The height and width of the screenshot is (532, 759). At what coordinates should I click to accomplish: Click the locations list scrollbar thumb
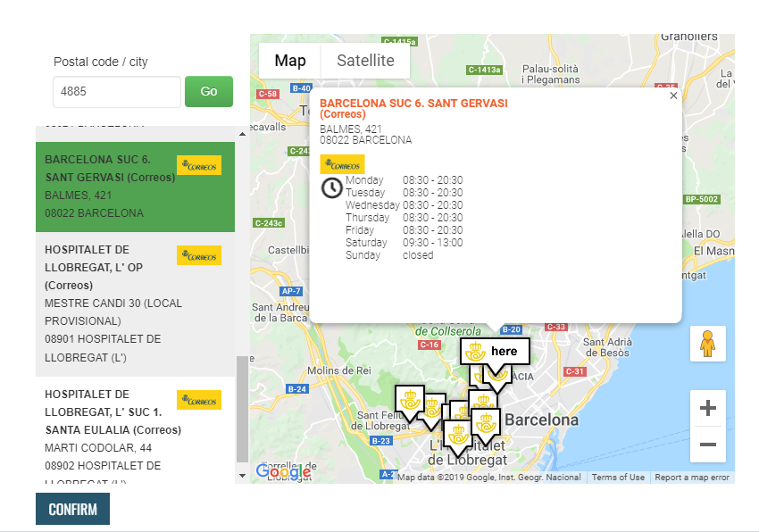242,409
